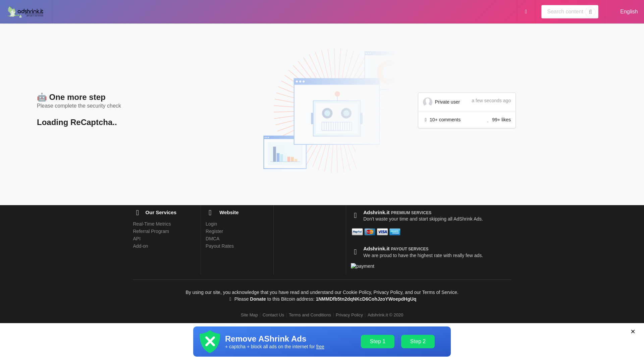644x362 pixels.
Task: Open Real-Time Metrics link
Action: 152,224
